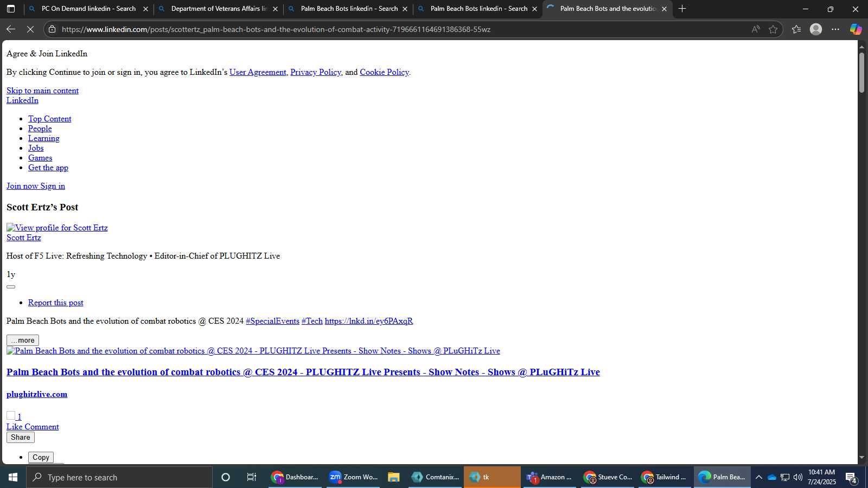Open the #Tech hashtag
Viewport: 868px width, 488px height.
tap(312, 321)
